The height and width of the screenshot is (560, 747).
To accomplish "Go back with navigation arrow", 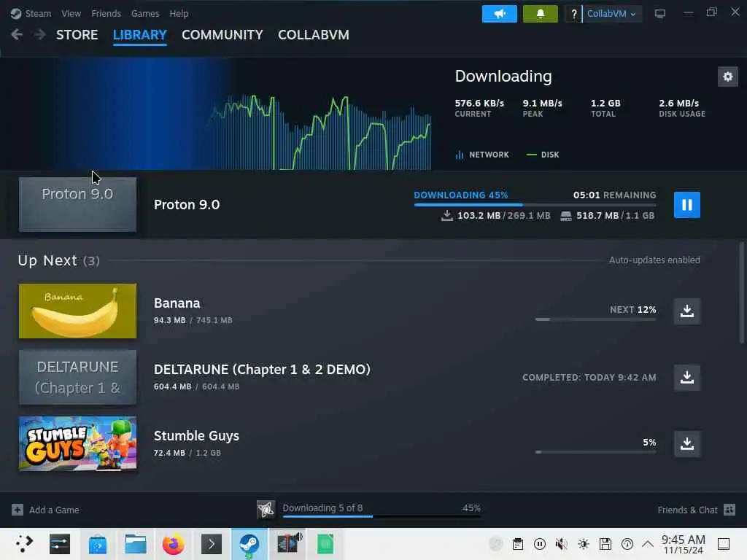I will pyautogui.click(x=17, y=34).
